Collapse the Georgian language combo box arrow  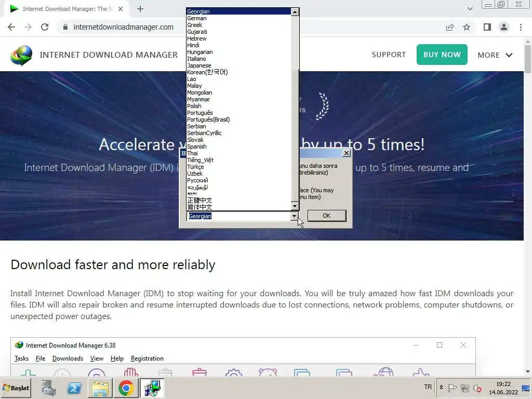tap(294, 216)
